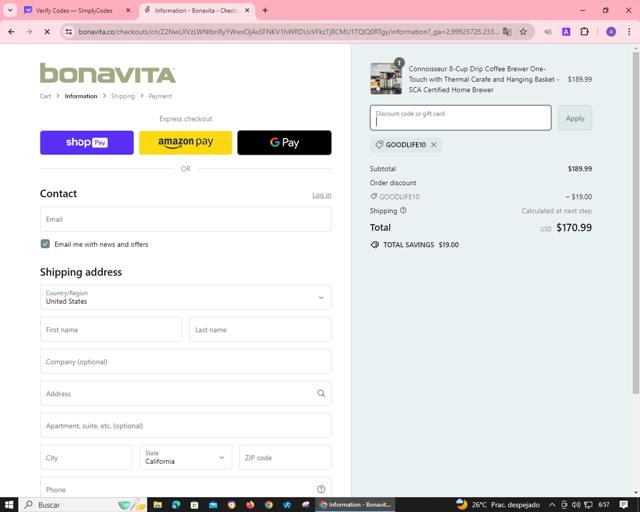Stop loading the page
The image size is (640, 512).
47,31
